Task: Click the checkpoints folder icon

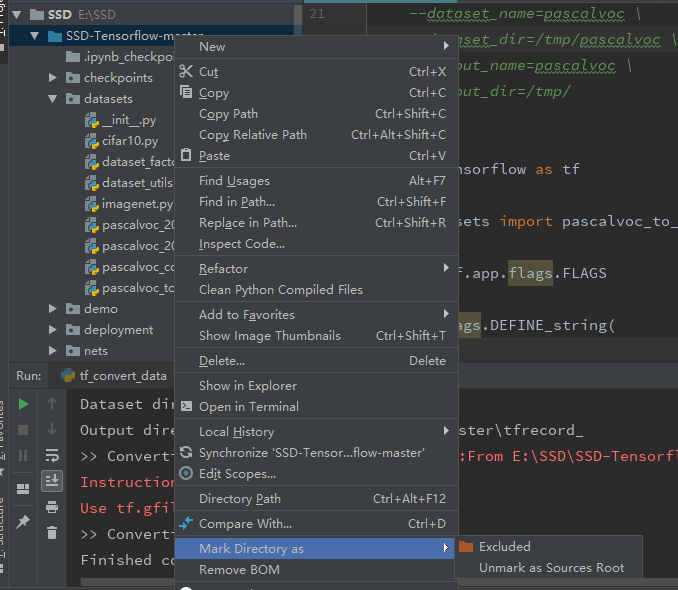Action: pos(73,78)
